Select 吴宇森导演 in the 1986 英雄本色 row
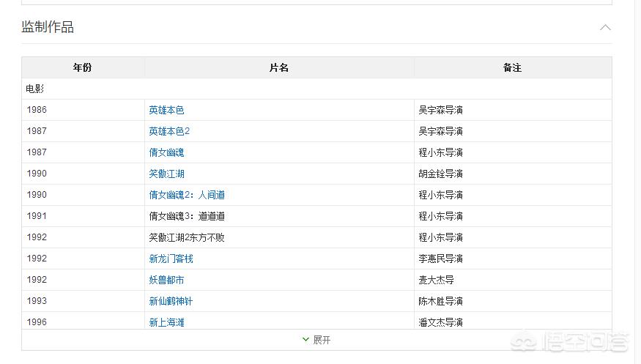Screen dimensions: 641x364 tap(441, 110)
